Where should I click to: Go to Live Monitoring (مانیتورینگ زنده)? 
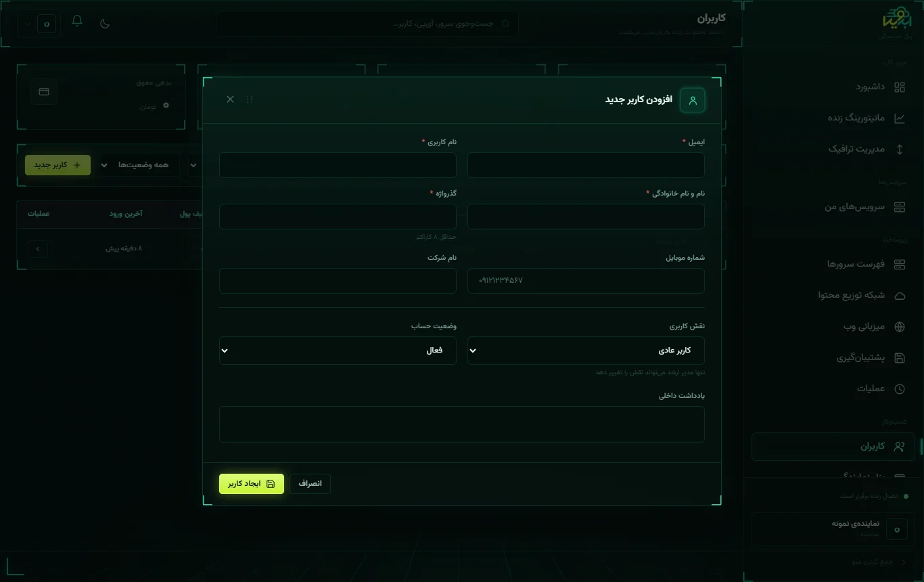[x=833, y=118]
